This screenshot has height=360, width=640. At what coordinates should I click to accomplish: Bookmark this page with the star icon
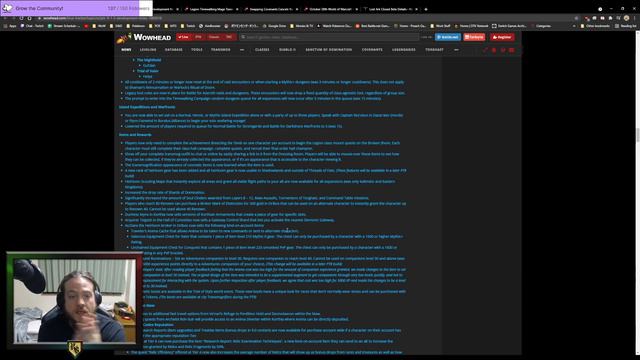[x=576, y=18]
